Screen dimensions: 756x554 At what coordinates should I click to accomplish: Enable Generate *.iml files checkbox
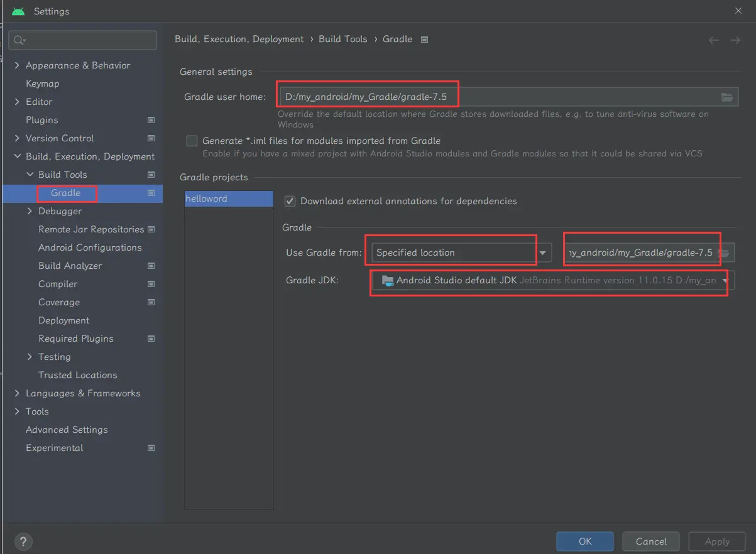click(x=192, y=141)
